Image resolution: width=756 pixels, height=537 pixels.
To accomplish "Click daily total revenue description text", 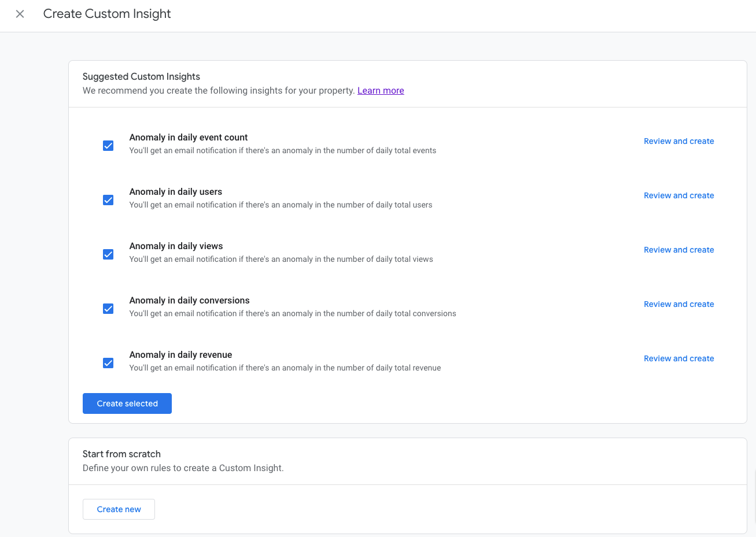I will click(x=285, y=368).
